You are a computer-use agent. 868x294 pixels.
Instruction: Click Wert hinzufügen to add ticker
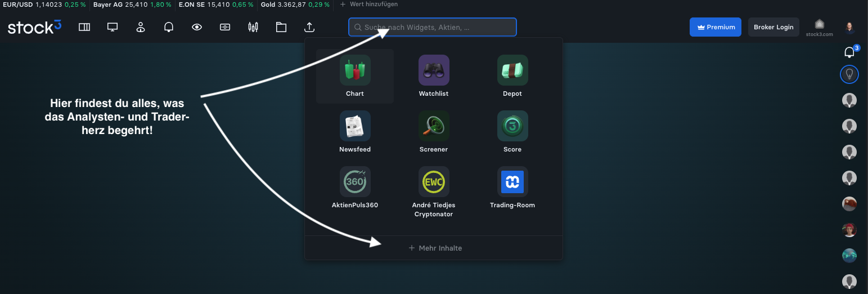click(369, 5)
